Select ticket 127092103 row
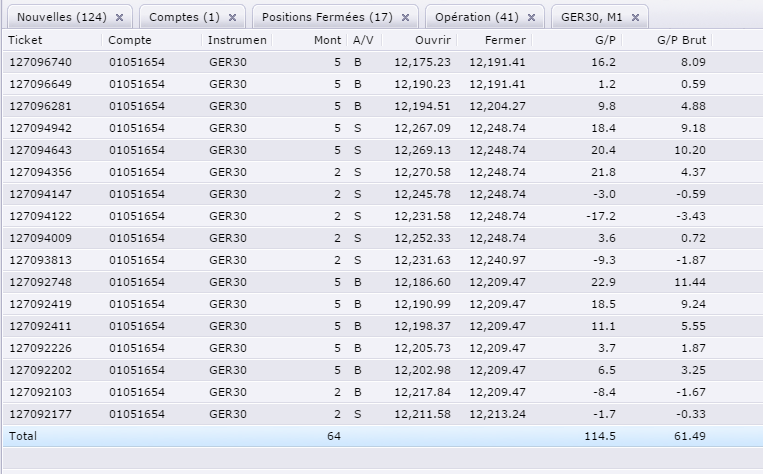Viewport: 763px width, 474px height. pos(383,392)
